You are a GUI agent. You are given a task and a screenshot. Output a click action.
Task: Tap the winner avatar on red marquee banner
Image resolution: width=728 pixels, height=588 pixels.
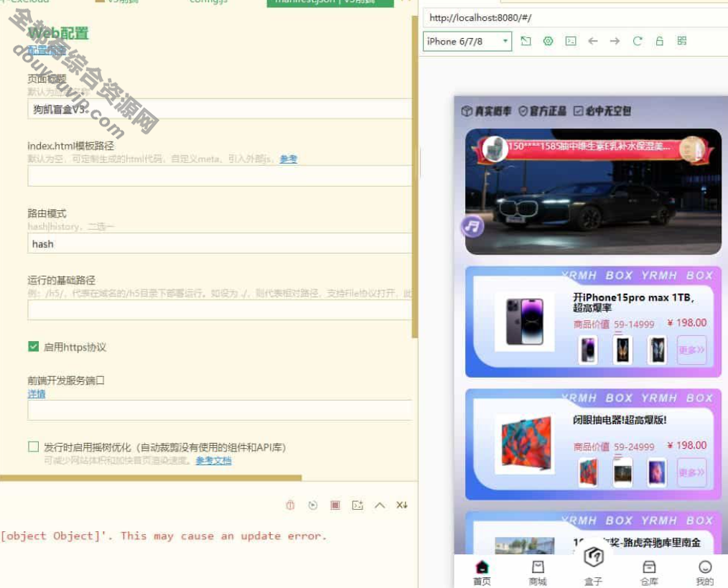point(495,148)
